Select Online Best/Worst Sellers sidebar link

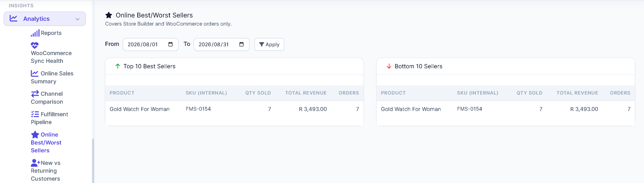tap(46, 143)
